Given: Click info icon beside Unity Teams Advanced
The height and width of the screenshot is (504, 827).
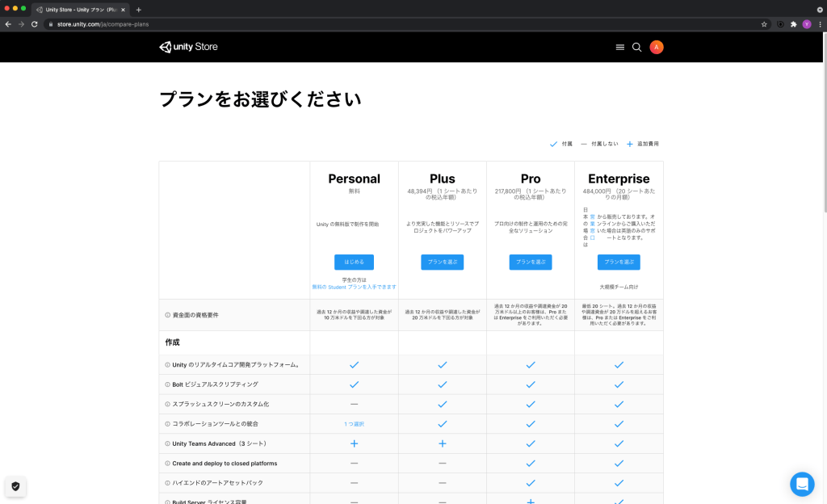Looking at the screenshot, I should [x=168, y=444].
